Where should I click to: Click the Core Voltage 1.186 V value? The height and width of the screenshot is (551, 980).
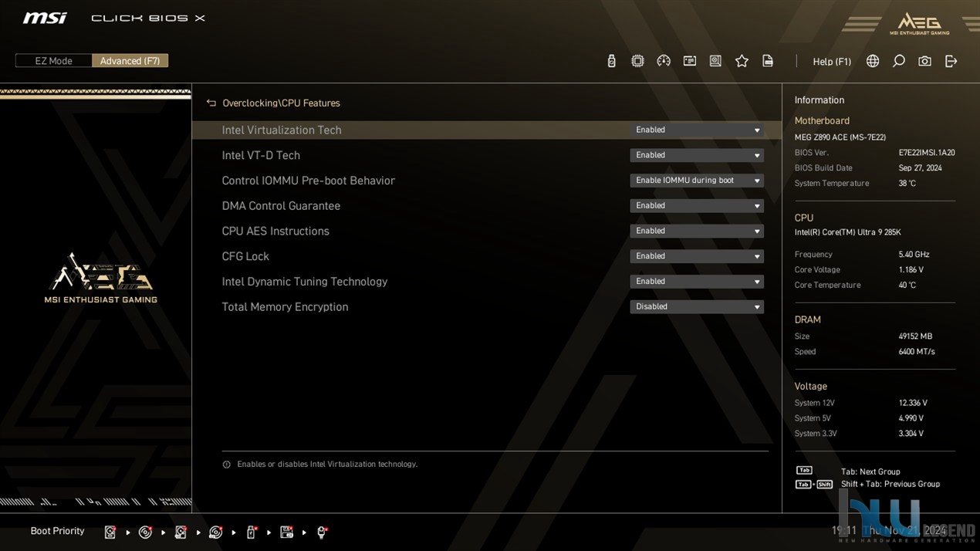pyautogui.click(x=911, y=270)
